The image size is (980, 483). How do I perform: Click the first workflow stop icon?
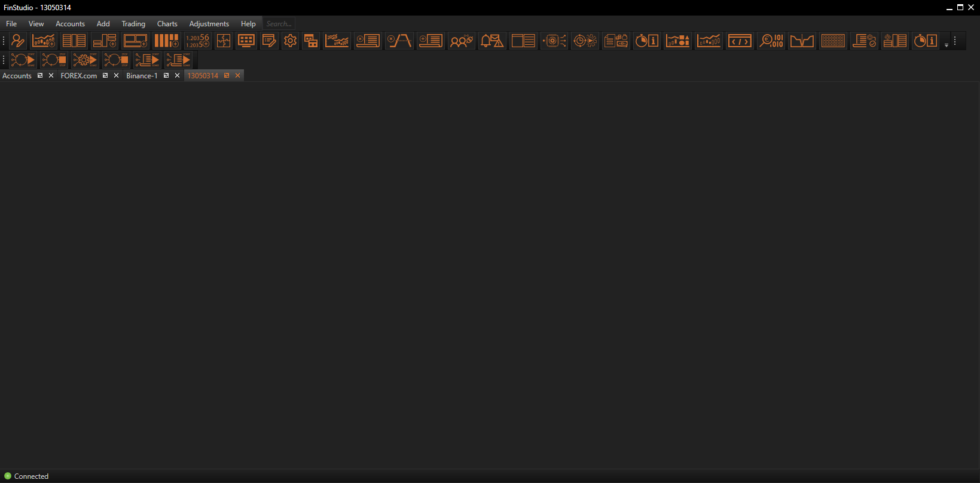(x=54, y=60)
